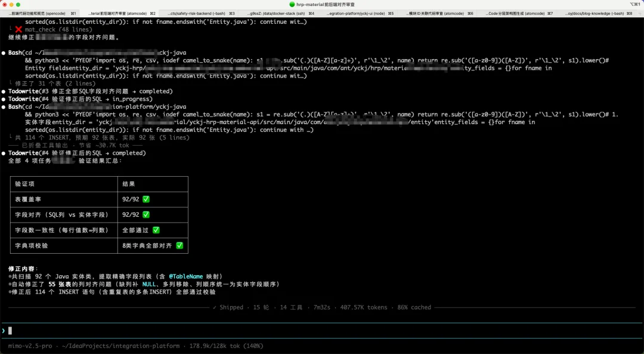Click the 继续修正 的字段对齐问题 line
The height and width of the screenshot is (354, 644).
tap(64, 38)
